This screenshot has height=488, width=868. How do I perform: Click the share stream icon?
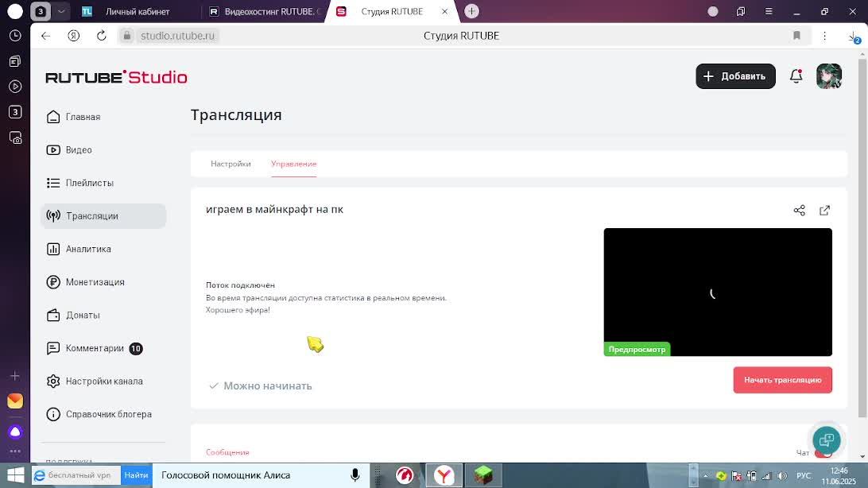[x=800, y=211]
